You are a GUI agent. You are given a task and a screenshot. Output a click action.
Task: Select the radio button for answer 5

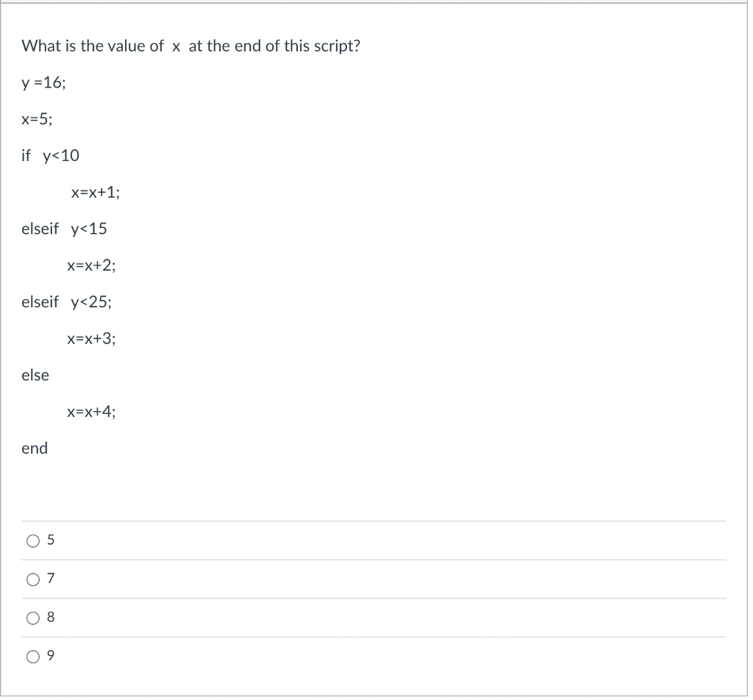click(x=32, y=540)
